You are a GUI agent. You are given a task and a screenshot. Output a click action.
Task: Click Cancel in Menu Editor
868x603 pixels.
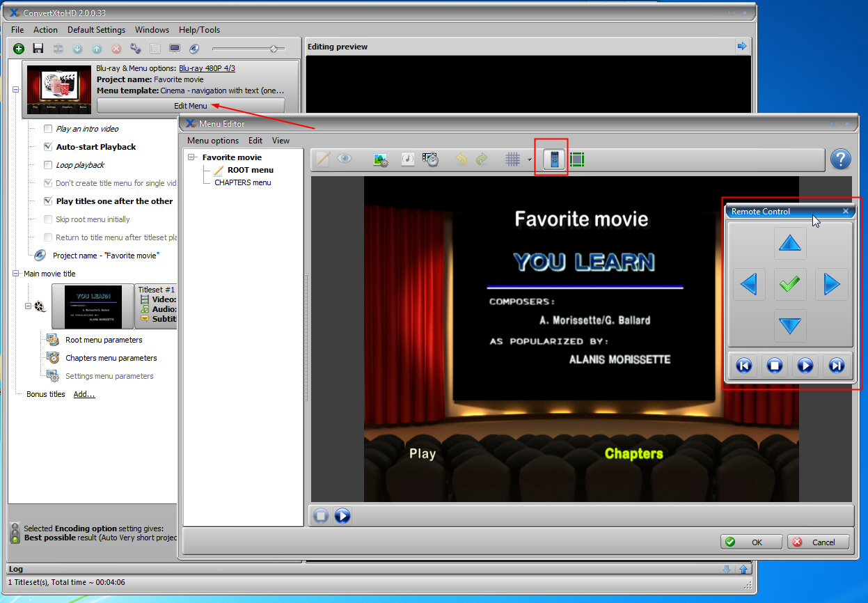(x=819, y=542)
